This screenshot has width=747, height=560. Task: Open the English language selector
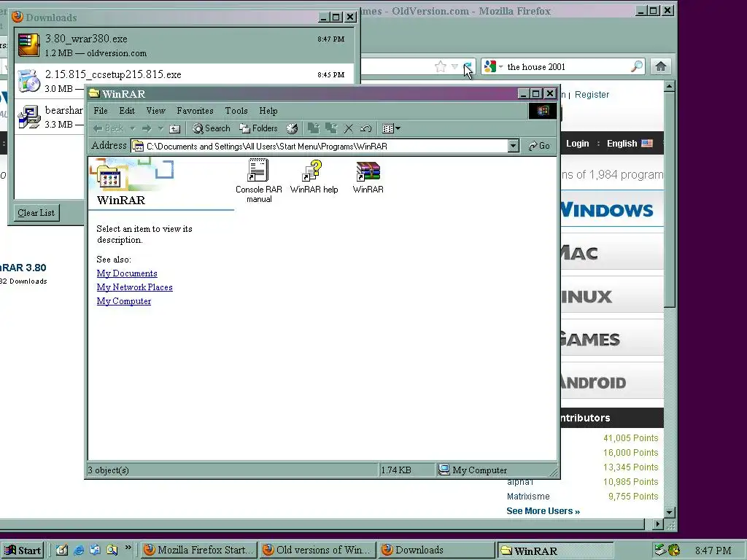pyautogui.click(x=630, y=144)
